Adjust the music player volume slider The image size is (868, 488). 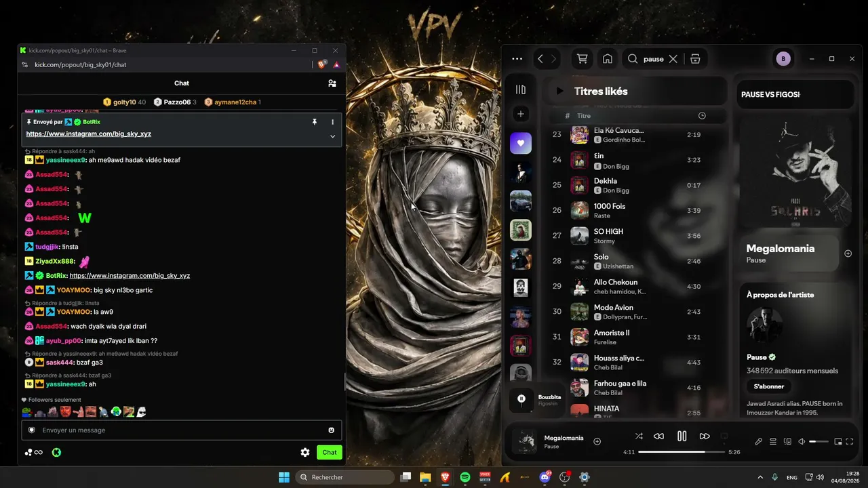[x=818, y=441]
